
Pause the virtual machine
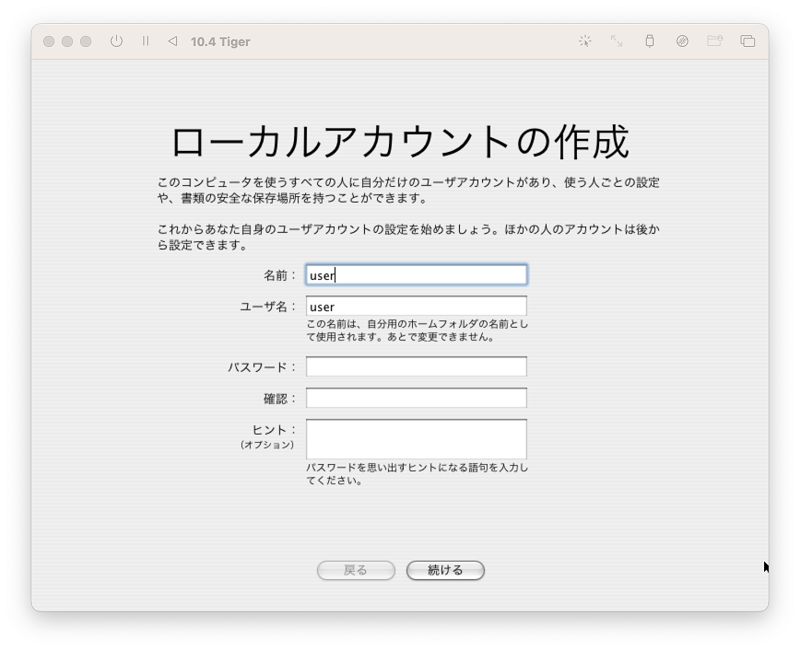[145, 41]
